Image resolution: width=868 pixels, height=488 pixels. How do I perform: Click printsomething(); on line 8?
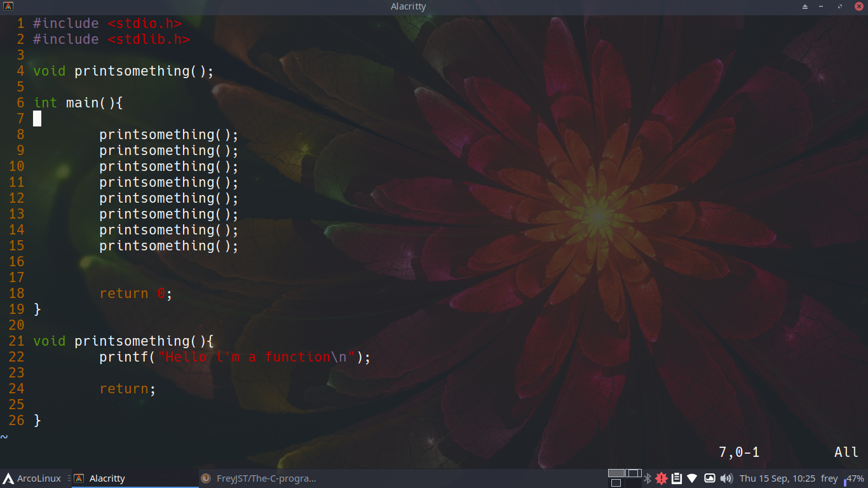(x=169, y=135)
